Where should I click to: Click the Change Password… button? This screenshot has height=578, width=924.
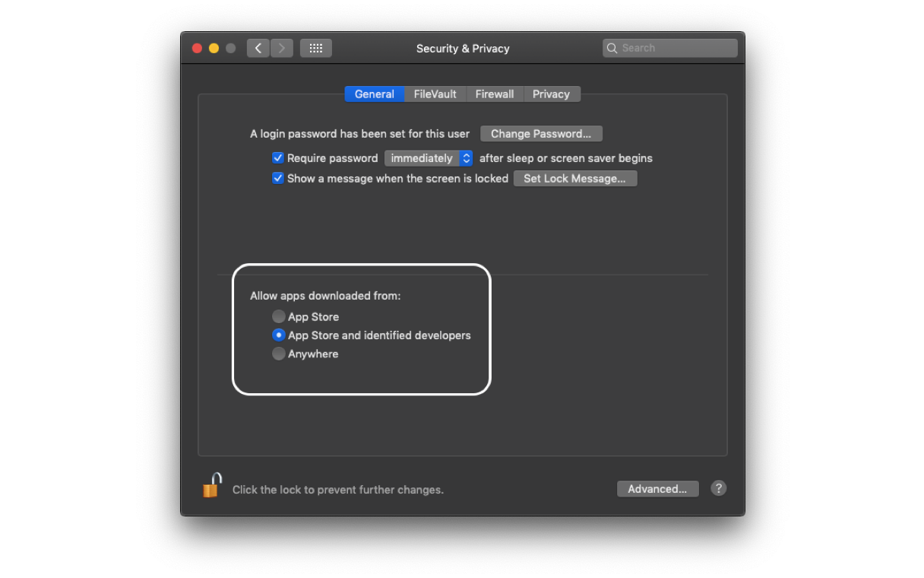pyautogui.click(x=541, y=134)
